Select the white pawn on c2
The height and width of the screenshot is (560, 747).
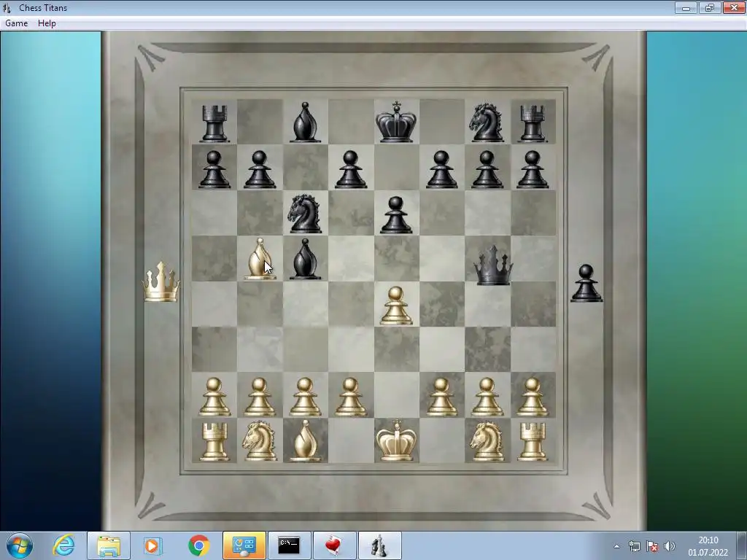(305, 397)
